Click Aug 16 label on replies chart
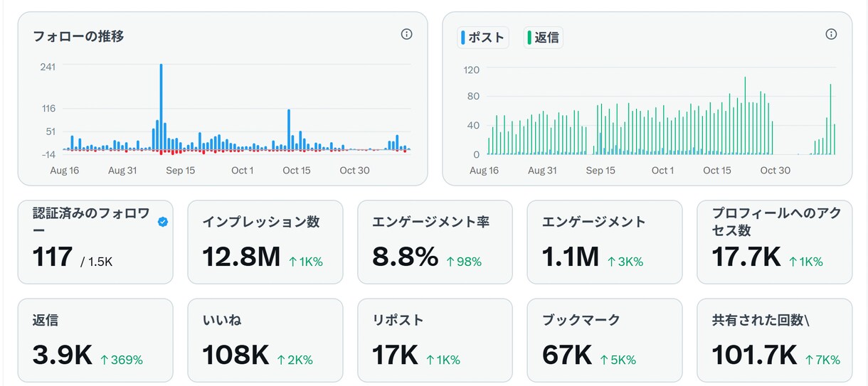868x386 pixels. [485, 171]
